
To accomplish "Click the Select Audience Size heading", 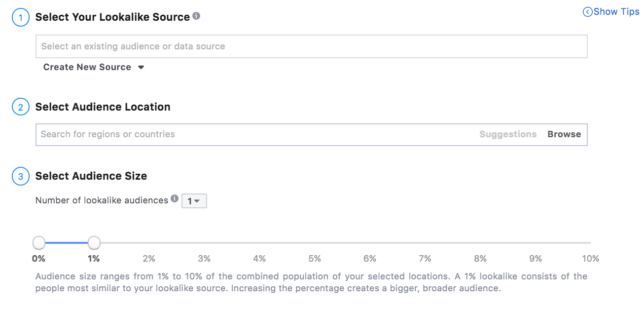I will pos(91,176).
